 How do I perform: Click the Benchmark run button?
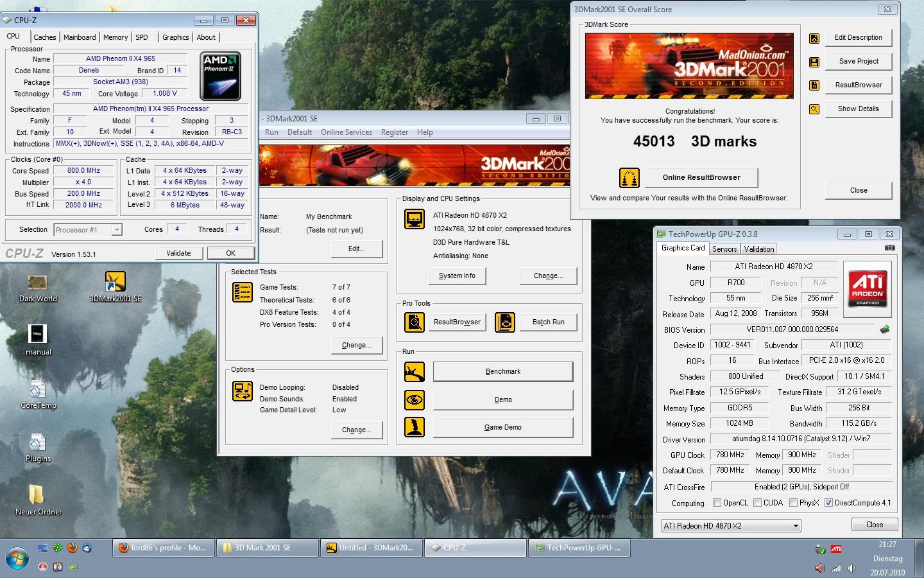click(503, 372)
